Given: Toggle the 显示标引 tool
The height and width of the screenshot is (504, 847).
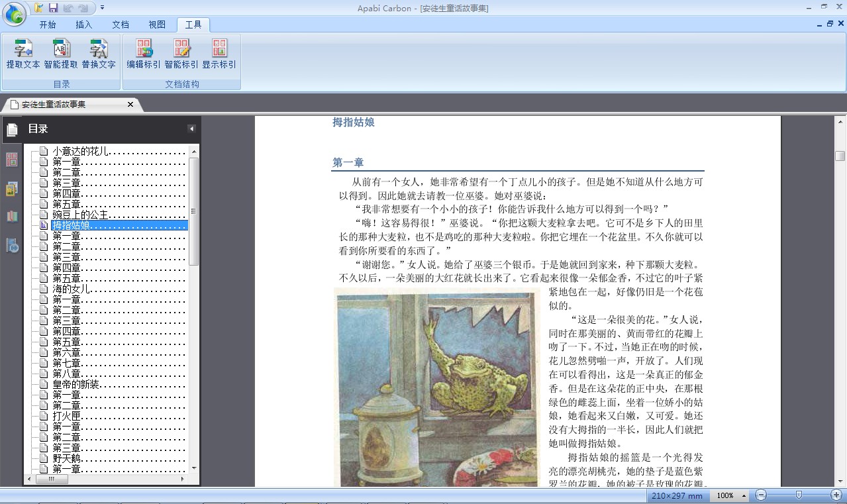Looking at the screenshot, I should [219, 54].
